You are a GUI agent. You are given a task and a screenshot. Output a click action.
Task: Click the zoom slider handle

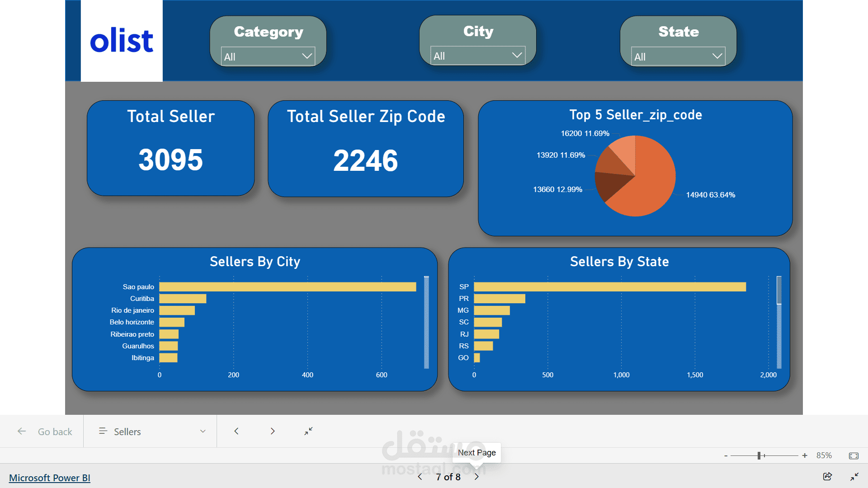(x=759, y=456)
